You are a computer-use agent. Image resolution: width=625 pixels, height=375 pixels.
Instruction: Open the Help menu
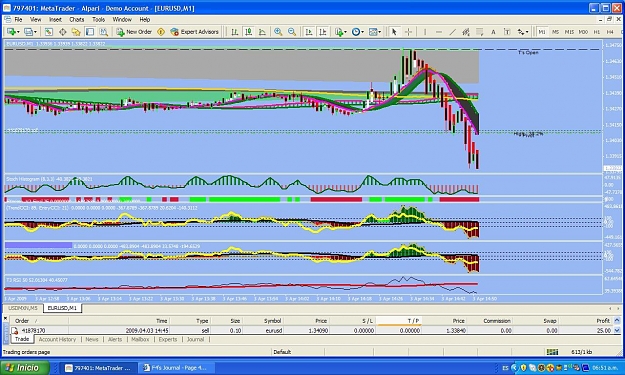tap(145, 20)
